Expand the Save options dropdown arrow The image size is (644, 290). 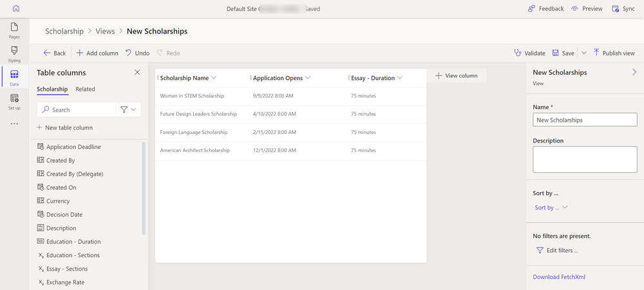pyautogui.click(x=584, y=53)
